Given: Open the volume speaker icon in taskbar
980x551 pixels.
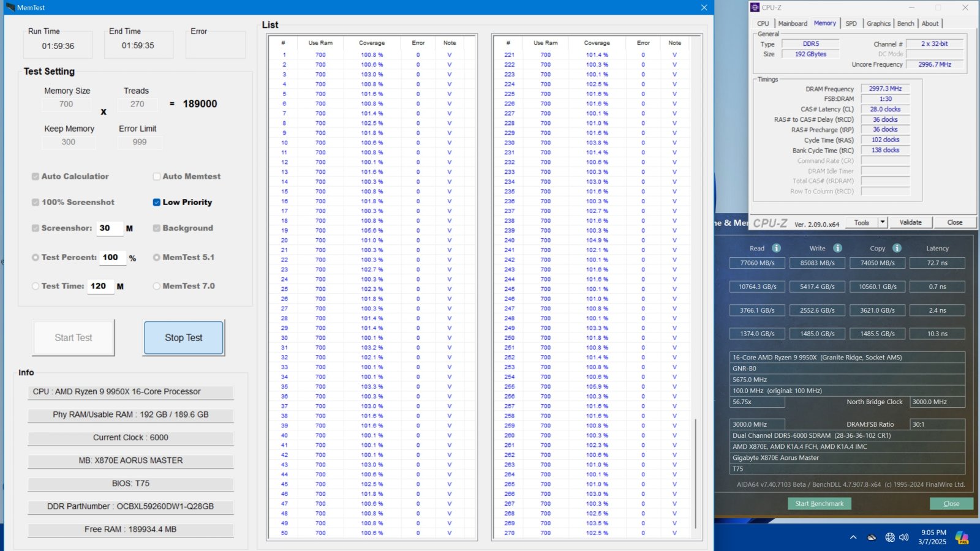Looking at the screenshot, I should [904, 538].
